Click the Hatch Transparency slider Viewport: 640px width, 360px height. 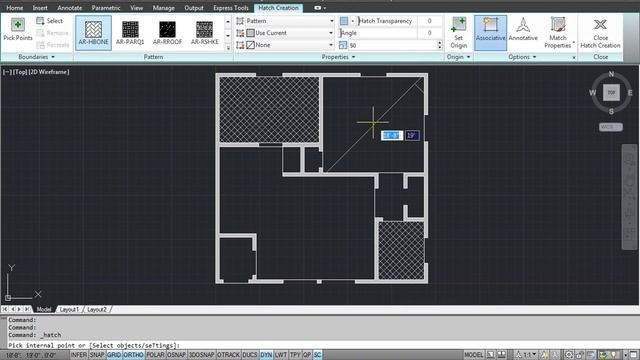(x=387, y=21)
